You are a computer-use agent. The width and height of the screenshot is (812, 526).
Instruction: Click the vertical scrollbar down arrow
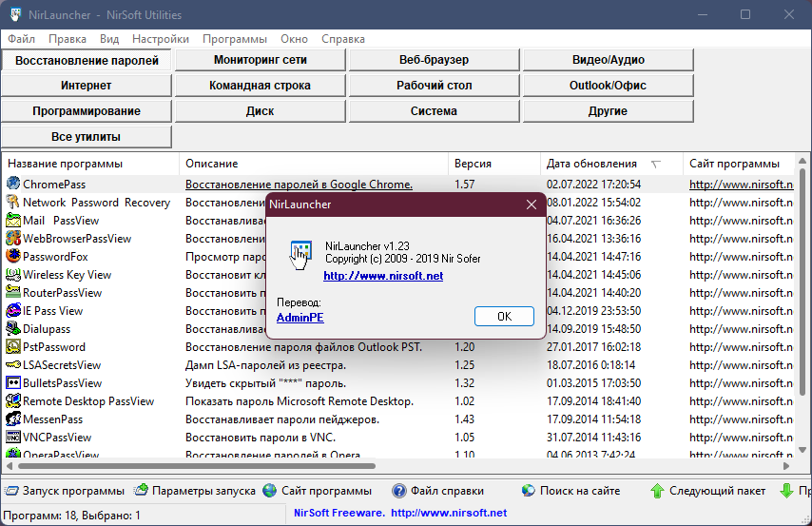pyautogui.click(x=802, y=450)
